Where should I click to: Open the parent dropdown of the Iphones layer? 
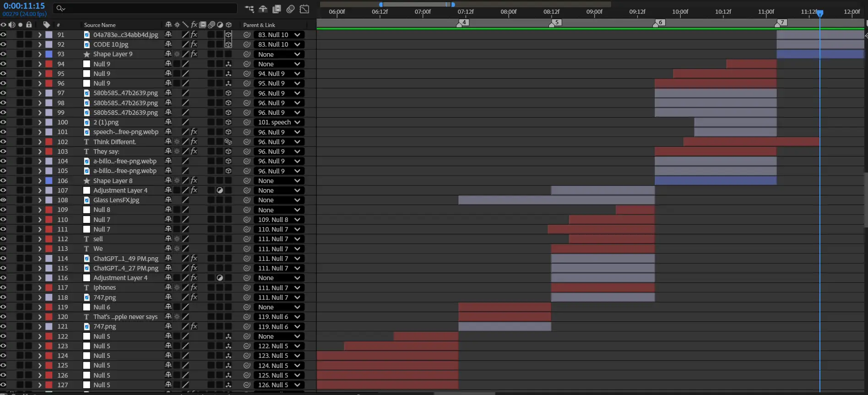point(279,287)
